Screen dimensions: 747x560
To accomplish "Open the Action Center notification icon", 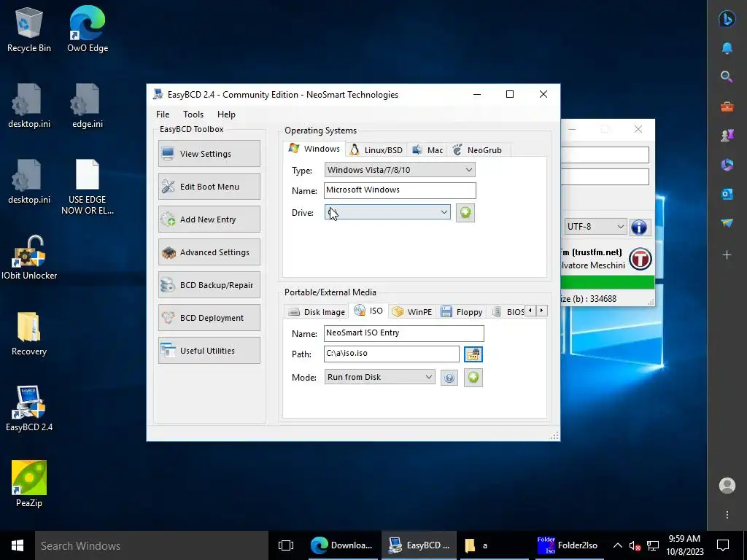I will pos(723,545).
